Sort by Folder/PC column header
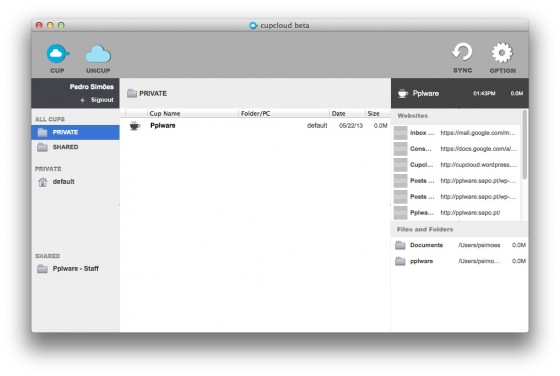560x376 pixels. pyautogui.click(x=284, y=114)
